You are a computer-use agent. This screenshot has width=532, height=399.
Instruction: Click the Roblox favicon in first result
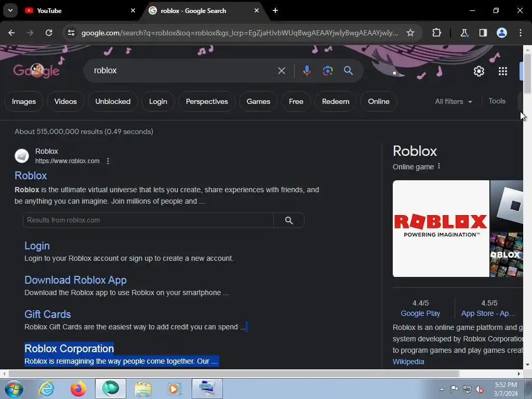[x=22, y=156]
